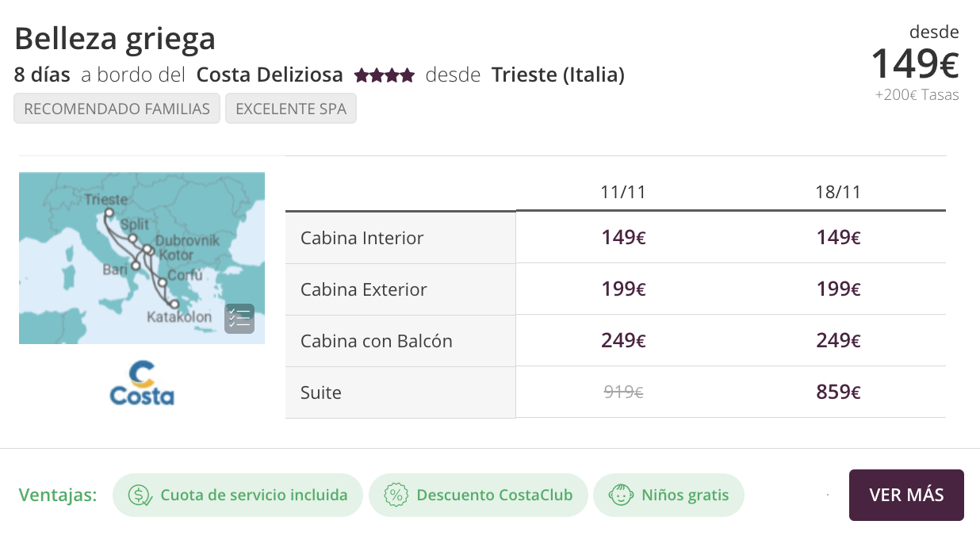This screenshot has height=536, width=980.
Task: Click the VER MÁS button
Action: tap(906, 495)
